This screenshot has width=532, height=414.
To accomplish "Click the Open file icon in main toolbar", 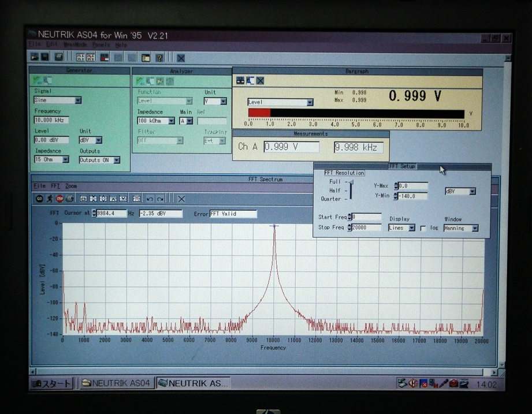I will pos(35,57).
